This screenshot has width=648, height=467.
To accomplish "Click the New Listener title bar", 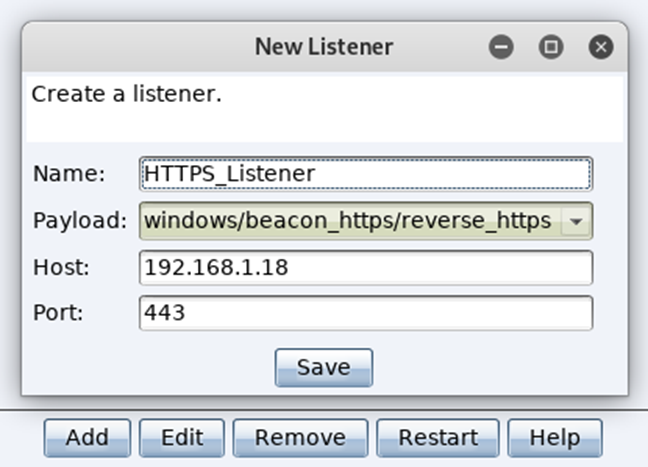I will tap(324, 46).
